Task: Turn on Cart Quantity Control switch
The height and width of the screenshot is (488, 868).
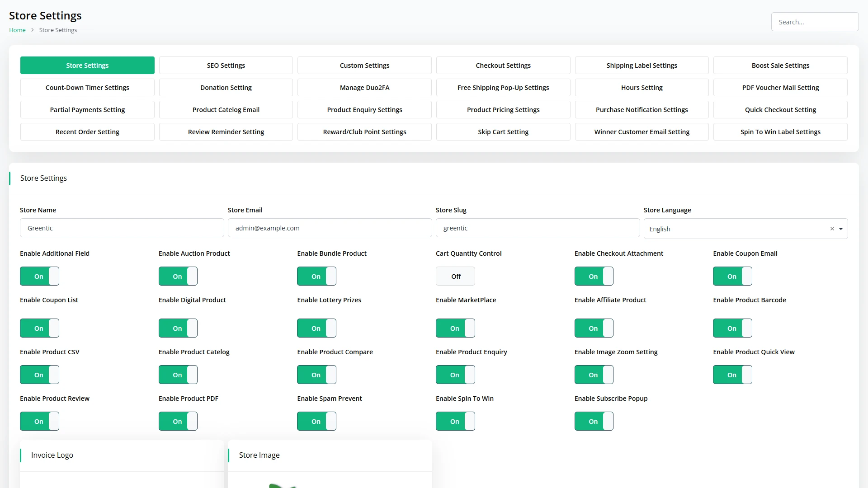Action: tap(455, 276)
